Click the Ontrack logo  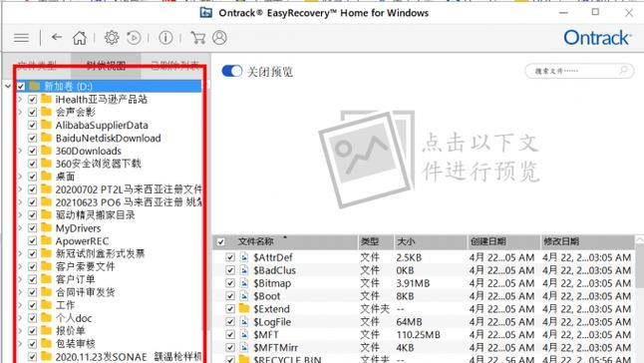pos(597,38)
